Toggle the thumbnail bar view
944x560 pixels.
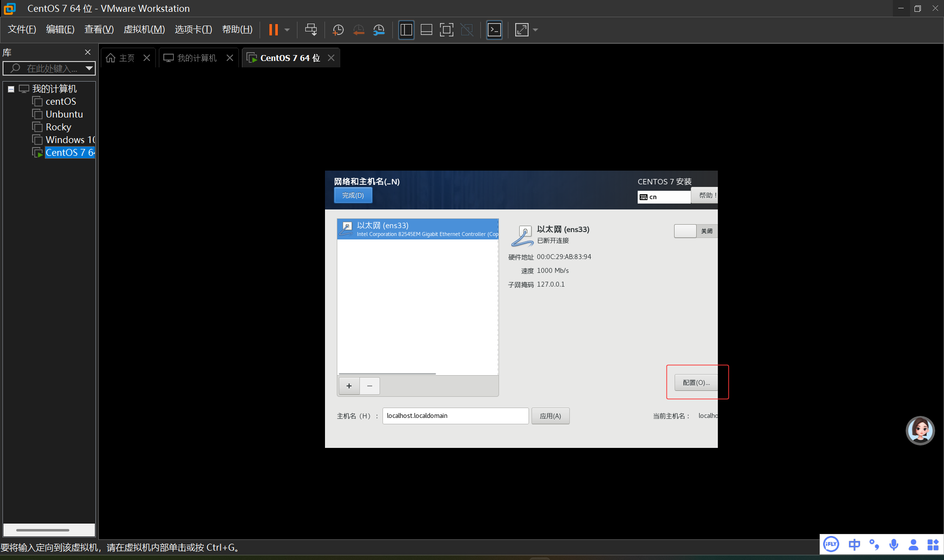pos(426,30)
